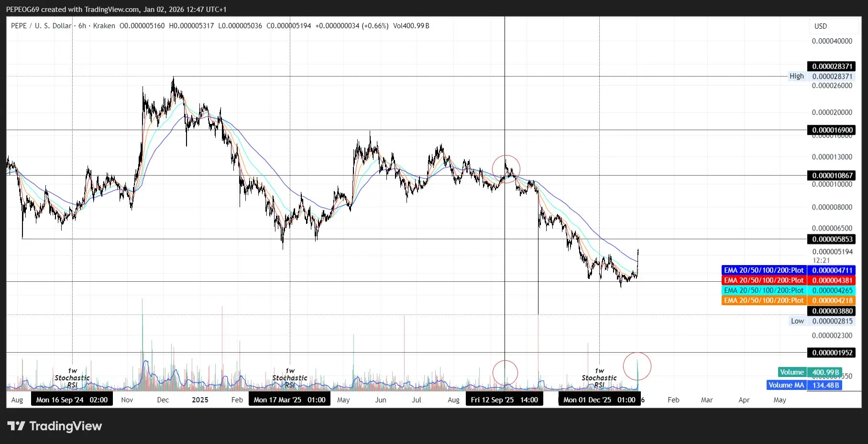Click the PEPEOG69 created with TradingView.com header text
This screenshot has height=444, width=868.
click(x=116, y=9)
